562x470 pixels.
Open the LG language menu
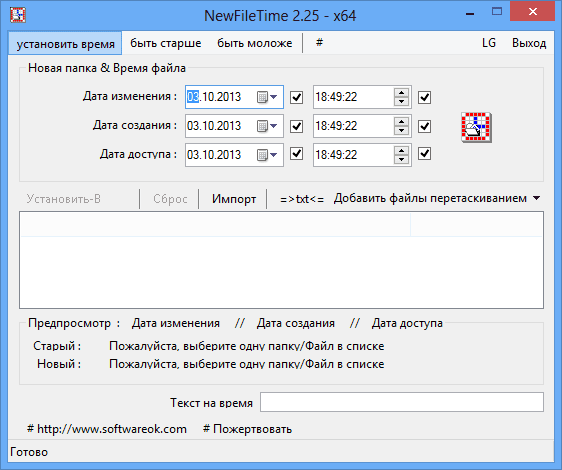pyautogui.click(x=489, y=43)
